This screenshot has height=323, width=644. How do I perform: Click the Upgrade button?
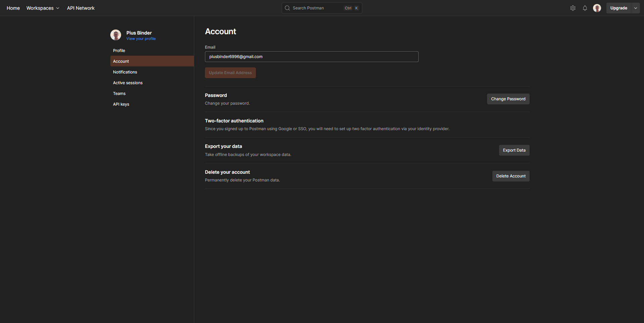[x=619, y=8]
